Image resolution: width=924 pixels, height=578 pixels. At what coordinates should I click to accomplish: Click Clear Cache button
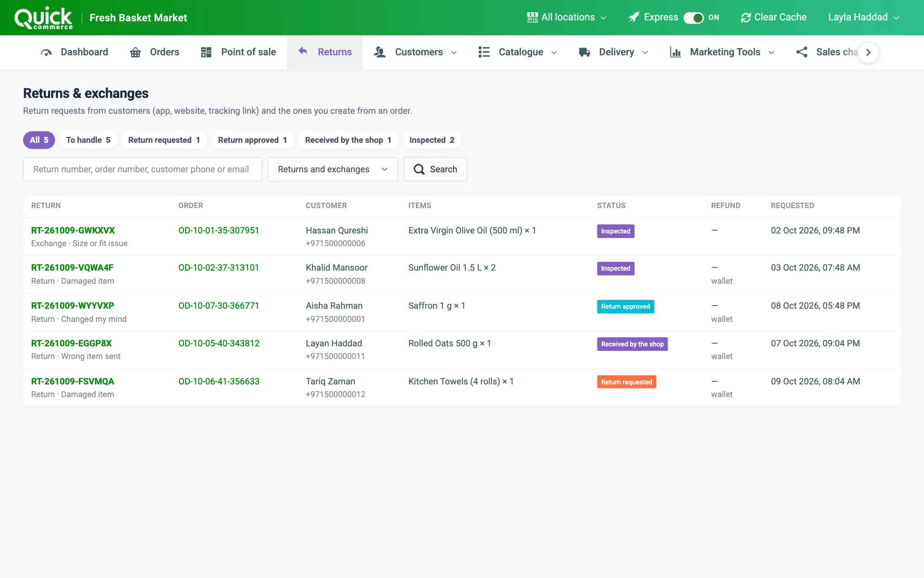point(774,17)
